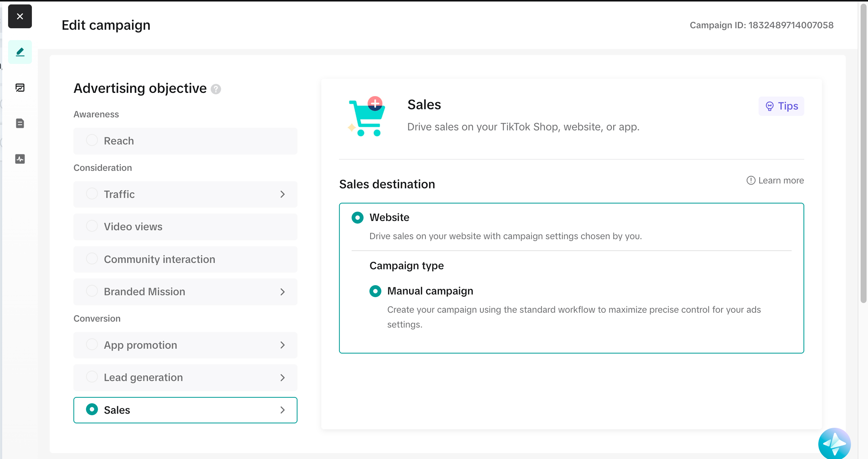Open the ads performance sidebar icon
Image resolution: width=868 pixels, height=459 pixels.
coord(20,88)
